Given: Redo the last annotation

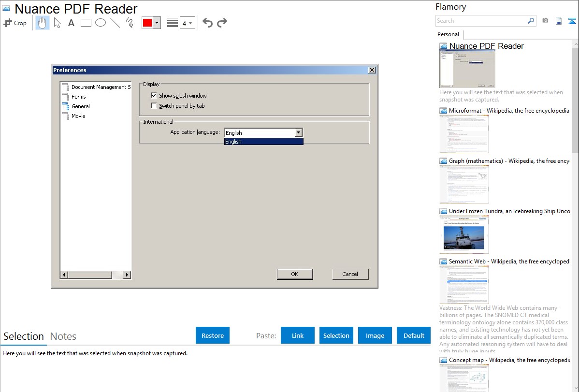Looking at the screenshot, I should pos(222,23).
